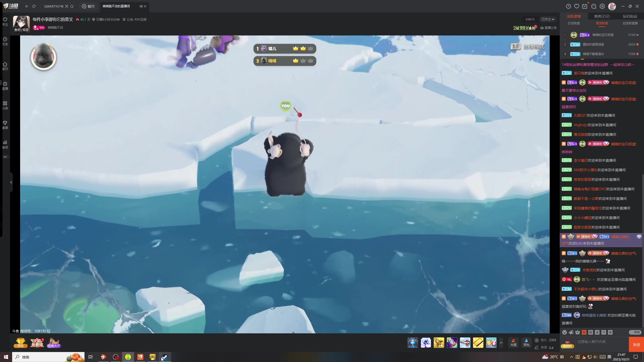Send the red airplane gift
This screenshot has height=362, width=644.
tap(465, 343)
